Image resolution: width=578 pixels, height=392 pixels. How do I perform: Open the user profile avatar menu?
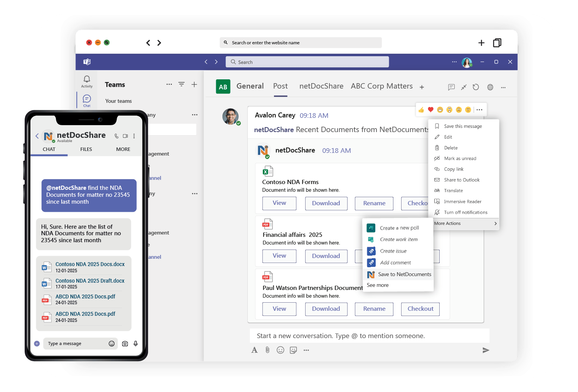(x=467, y=62)
